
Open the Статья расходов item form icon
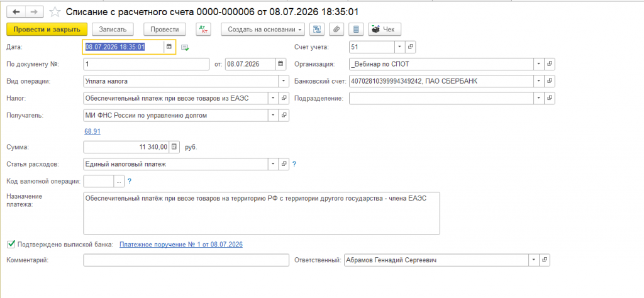tap(284, 164)
